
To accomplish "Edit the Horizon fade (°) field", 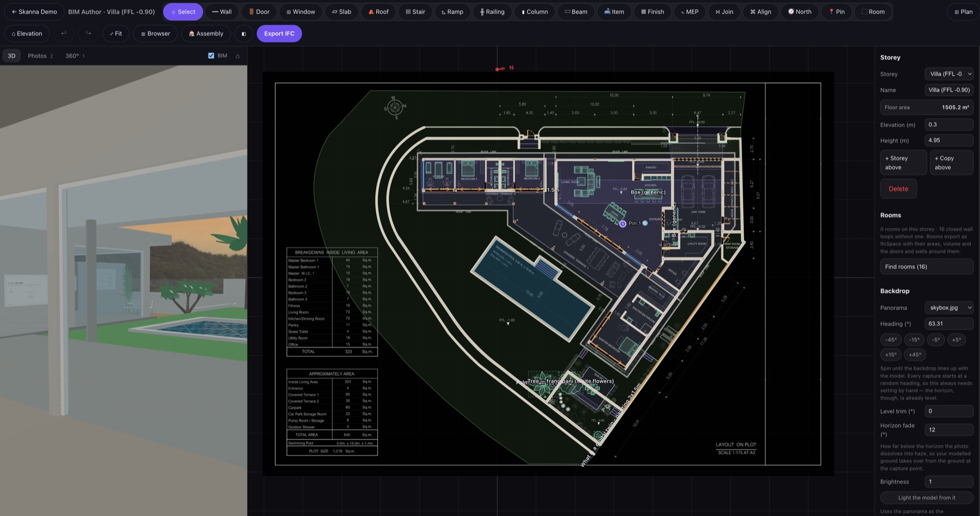I will 948,429.
